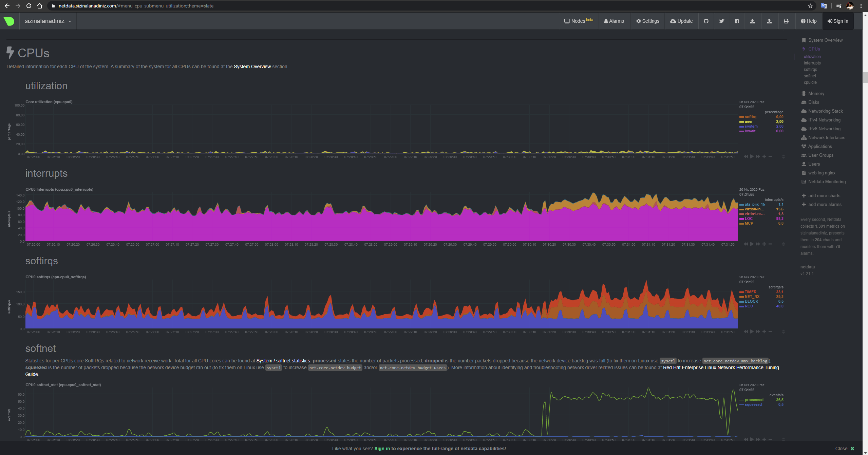Toggle the LOC dimension in interrupts legend
The image size is (868, 455).
(749, 219)
